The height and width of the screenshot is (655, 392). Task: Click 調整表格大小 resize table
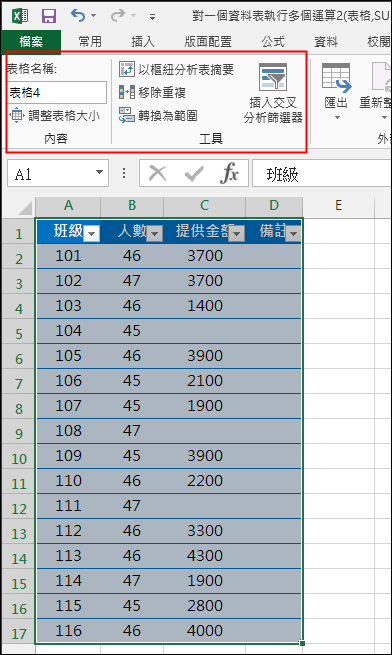coord(54,116)
